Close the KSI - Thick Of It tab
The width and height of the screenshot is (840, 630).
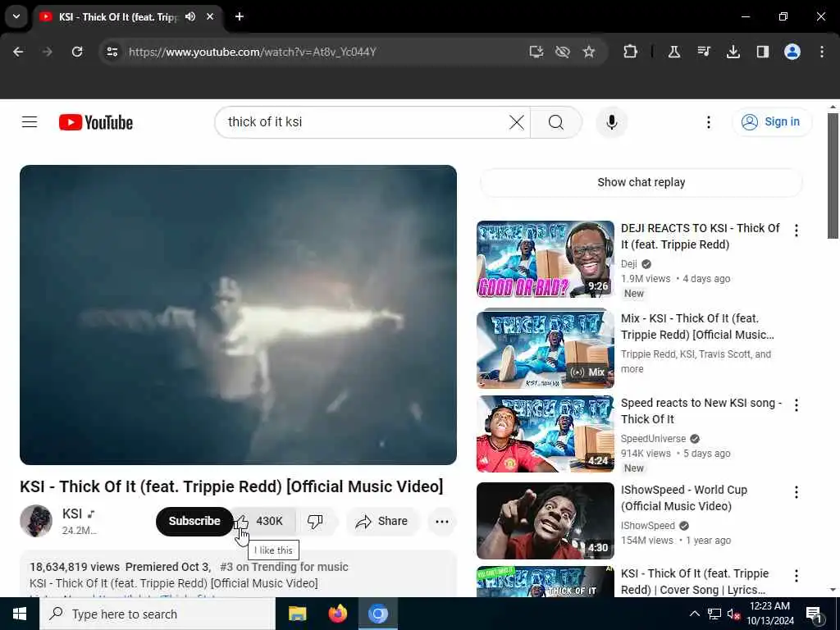click(x=210, y=16)
